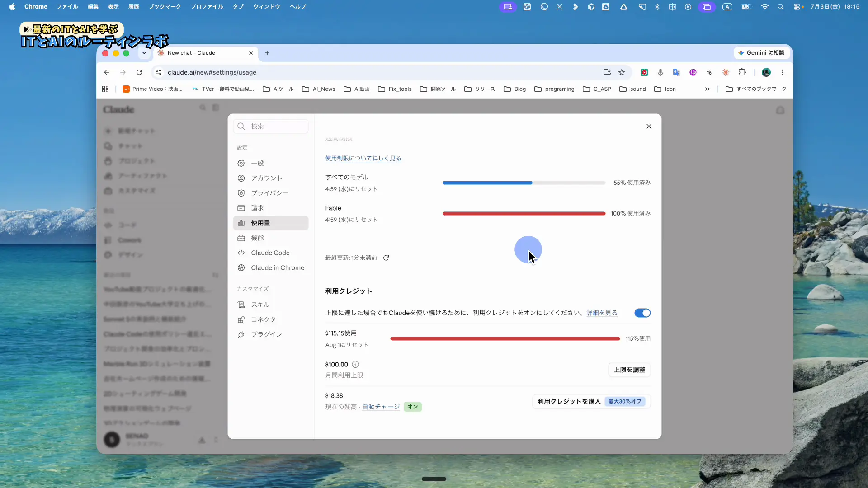Click the settings 検索 search field
The height and width of the screenshot is (488, 868).
pos(271,126)
